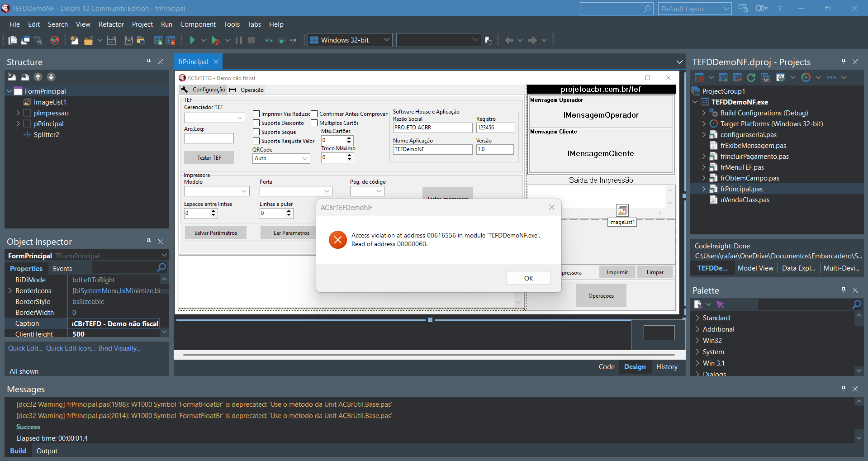This screenshot has height=461, width=868.
Task: Click the Salvar Parâmetros button
Action: click(x=216, y=233)
